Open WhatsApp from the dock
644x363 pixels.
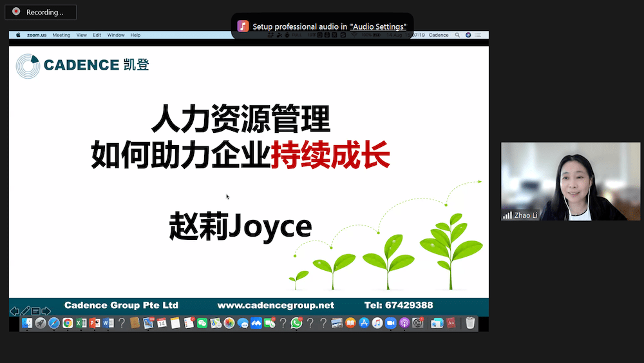(296, 323)
